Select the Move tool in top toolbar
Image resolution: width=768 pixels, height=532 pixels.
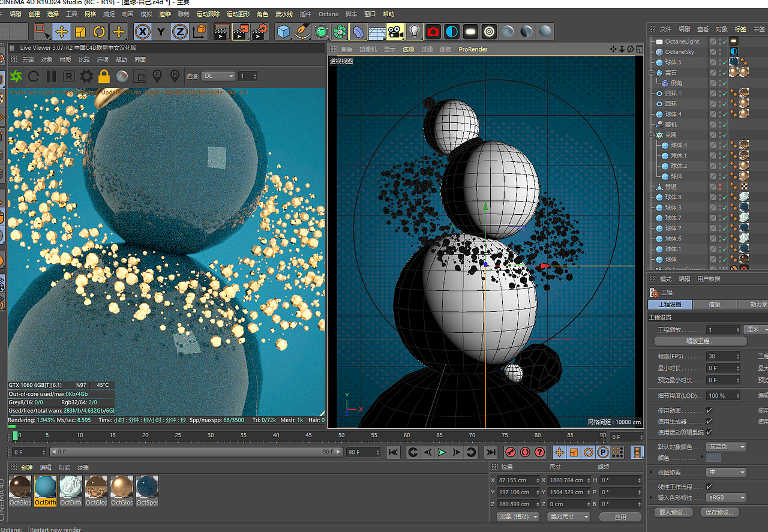[x=61, y=32]
